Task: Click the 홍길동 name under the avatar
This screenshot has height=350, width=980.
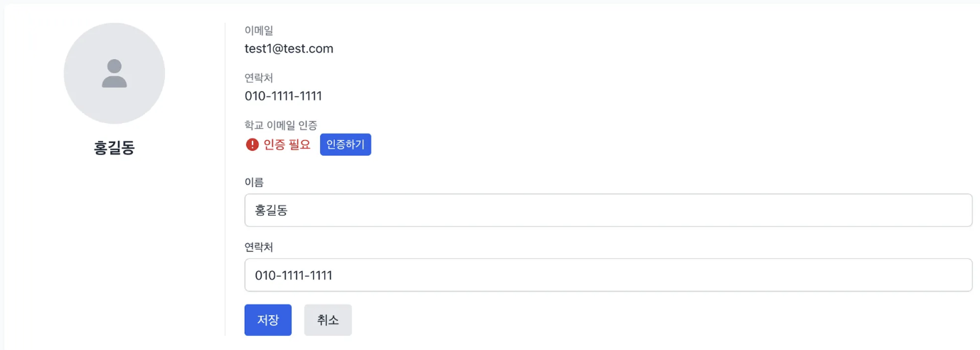Action: coord(114,148)
